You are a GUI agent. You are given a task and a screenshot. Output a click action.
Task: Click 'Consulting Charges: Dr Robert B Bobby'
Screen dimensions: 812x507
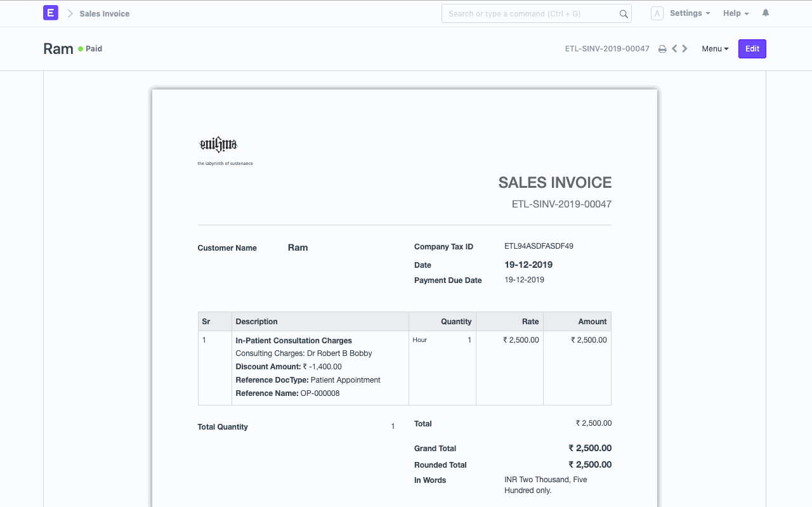pos(304,353)
